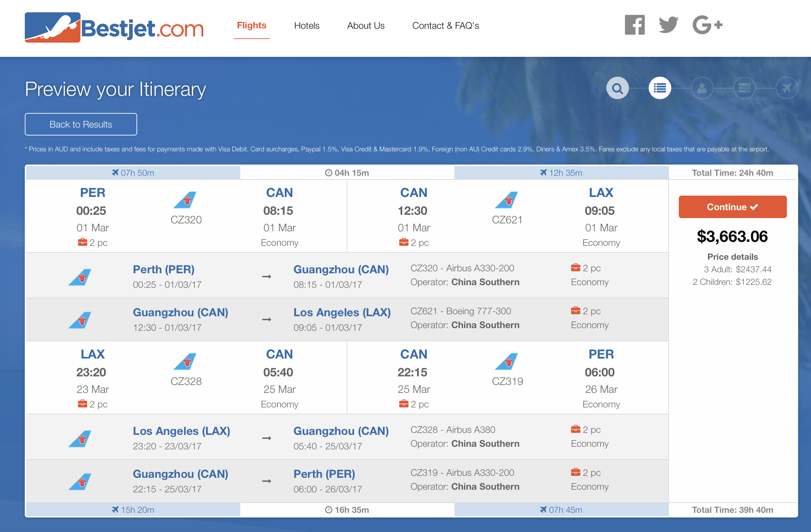The image size is (811, 532).
Task: Click the $3,663.06 total price
Action: (x=732, y=237)
